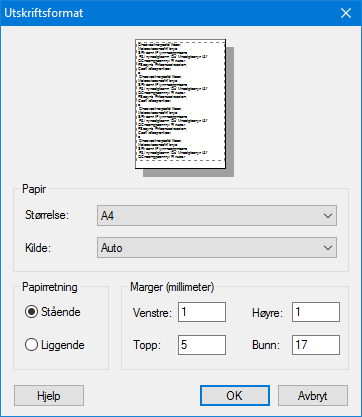The width and height of the screenshot is (362, 417).
Task: Select the Stående orientation radio button
Action: click(31, 312)
